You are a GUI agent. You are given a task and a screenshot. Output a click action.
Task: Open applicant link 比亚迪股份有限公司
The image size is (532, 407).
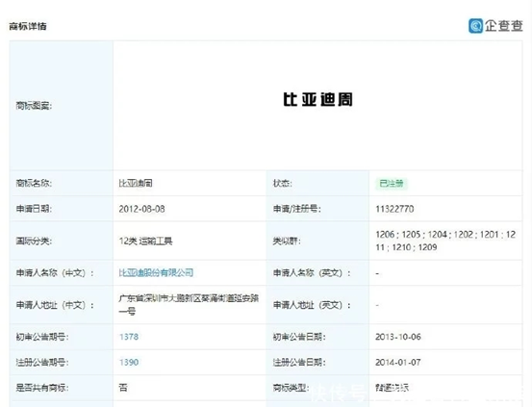coord(156,272)
